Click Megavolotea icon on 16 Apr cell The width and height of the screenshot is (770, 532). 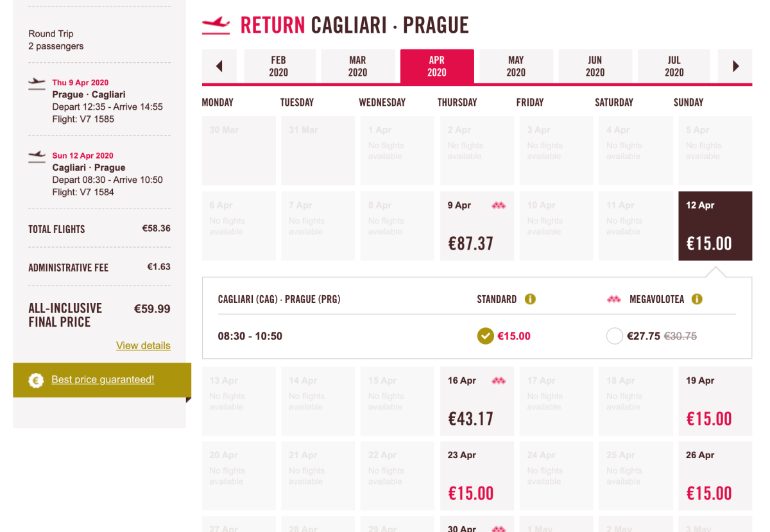499,381
